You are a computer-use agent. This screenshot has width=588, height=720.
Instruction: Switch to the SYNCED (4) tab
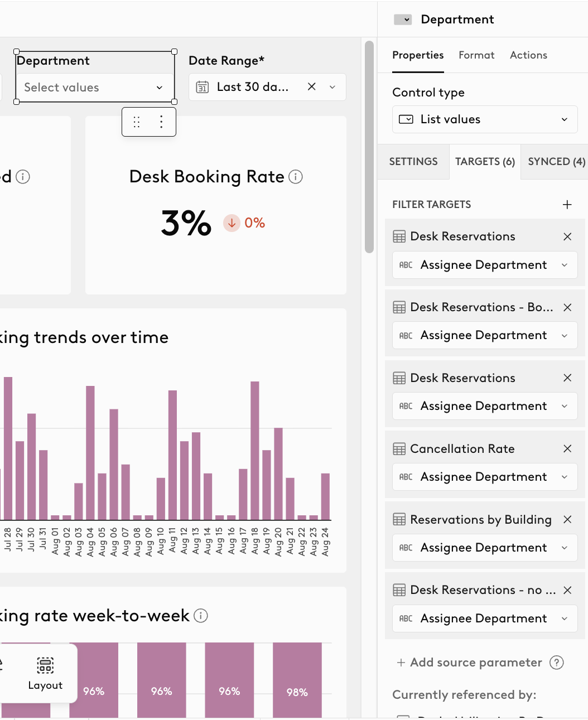(556, 162)
